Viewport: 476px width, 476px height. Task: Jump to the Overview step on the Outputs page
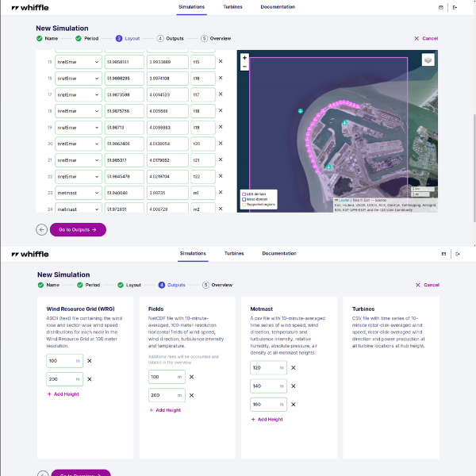tap(217, 285)
